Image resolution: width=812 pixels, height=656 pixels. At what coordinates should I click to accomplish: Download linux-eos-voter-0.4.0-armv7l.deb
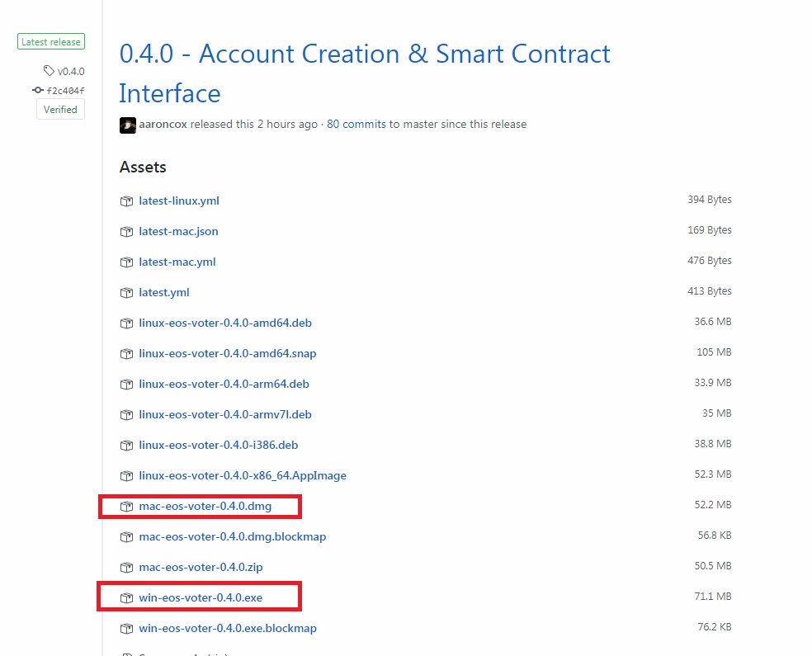click(225, 415)
